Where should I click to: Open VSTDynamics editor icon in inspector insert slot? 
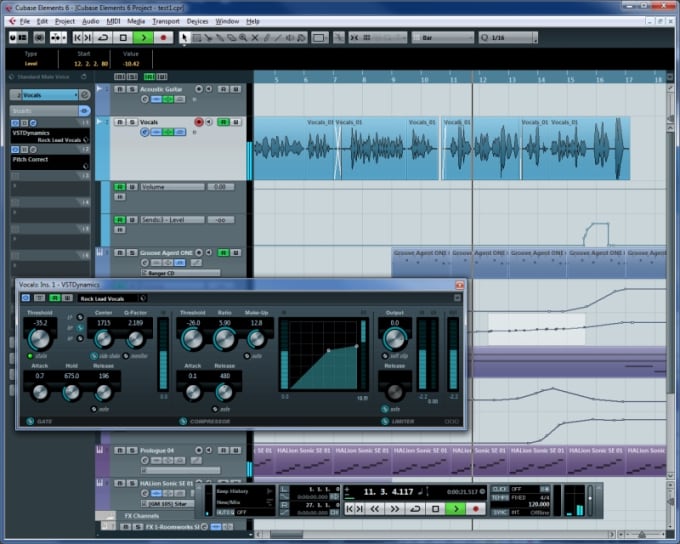coord(33,123)
